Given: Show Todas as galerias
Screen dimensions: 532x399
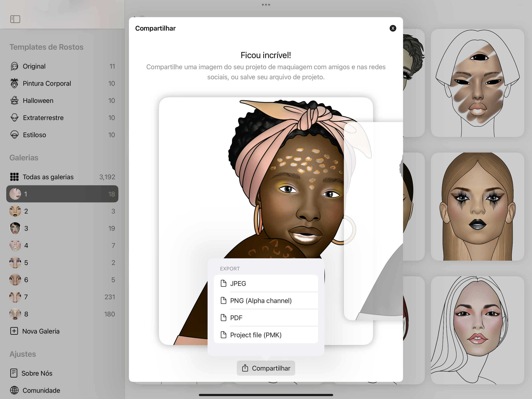Looking at the screenshot, I should (x=62, y=177).
